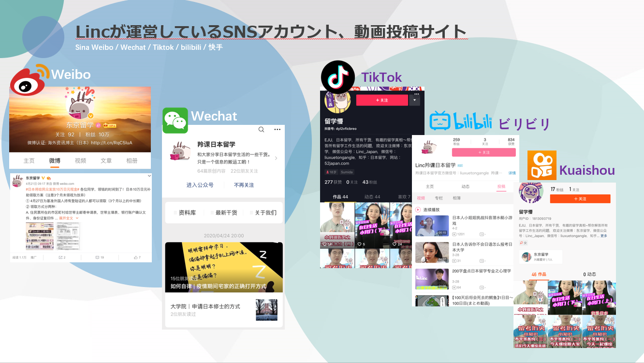Screen dimensions: 644x363
Task: Click hashtag #日本将给民众发放10万日元现金#
Action: coord(52,189)
